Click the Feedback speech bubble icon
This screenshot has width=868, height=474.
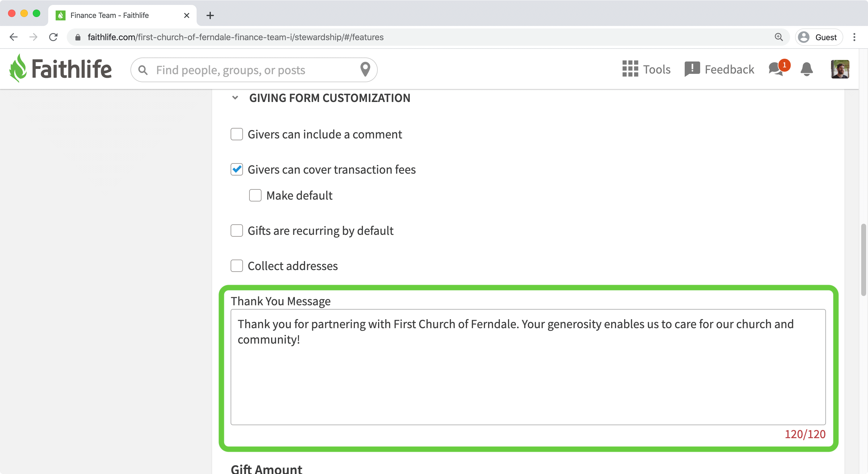click(692, 69)
